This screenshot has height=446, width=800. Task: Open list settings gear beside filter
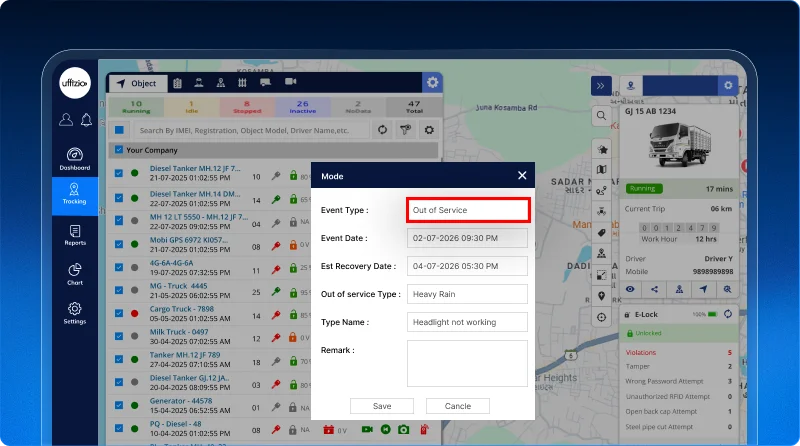(x=429, y=130)
